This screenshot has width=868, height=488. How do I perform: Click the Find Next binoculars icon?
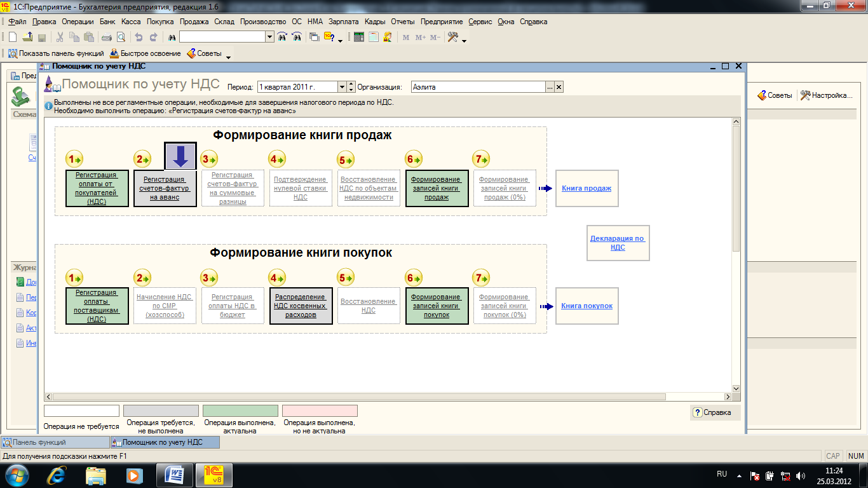281,37
